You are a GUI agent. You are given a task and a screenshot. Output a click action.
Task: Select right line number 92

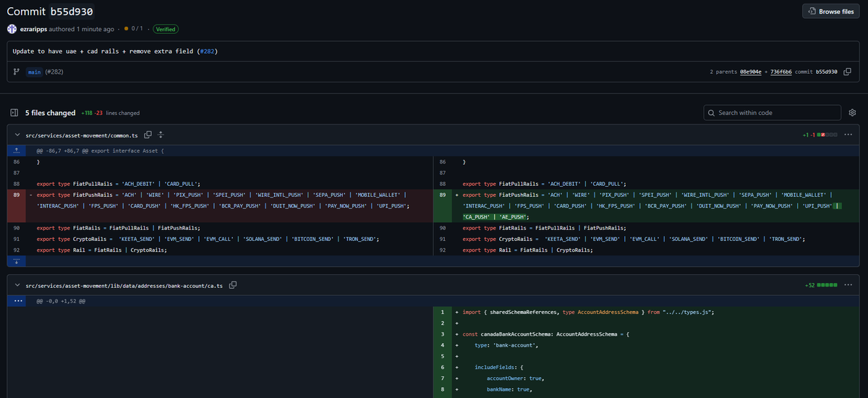(443, 250)
